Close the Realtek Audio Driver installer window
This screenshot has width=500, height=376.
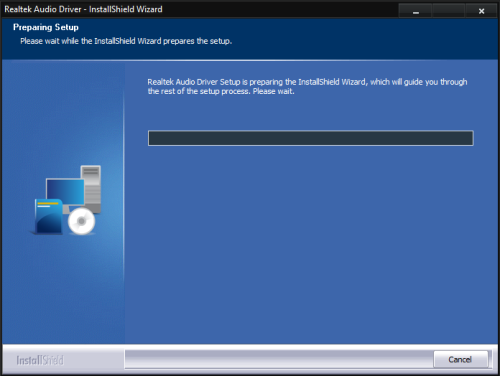point(481,11)
